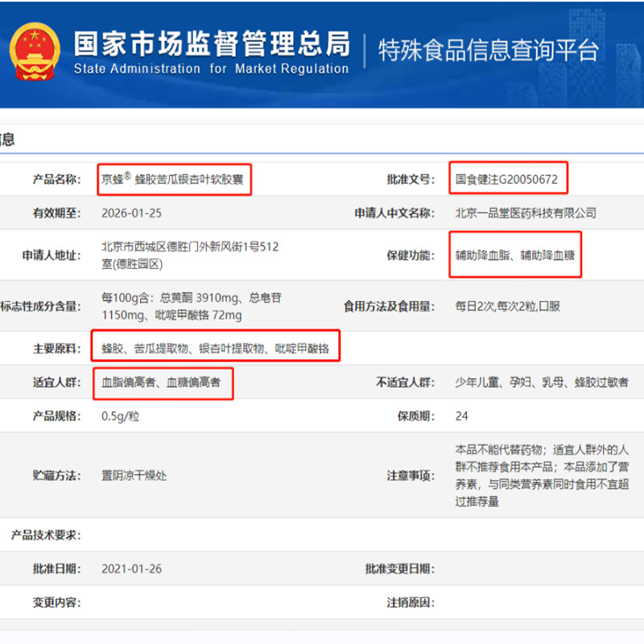
Task: Click the 保健功能 label
Action: [411, 255]
